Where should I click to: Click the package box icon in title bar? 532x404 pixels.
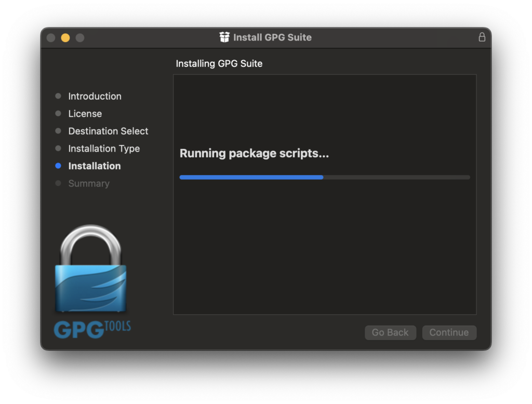[x=224, y=37]
